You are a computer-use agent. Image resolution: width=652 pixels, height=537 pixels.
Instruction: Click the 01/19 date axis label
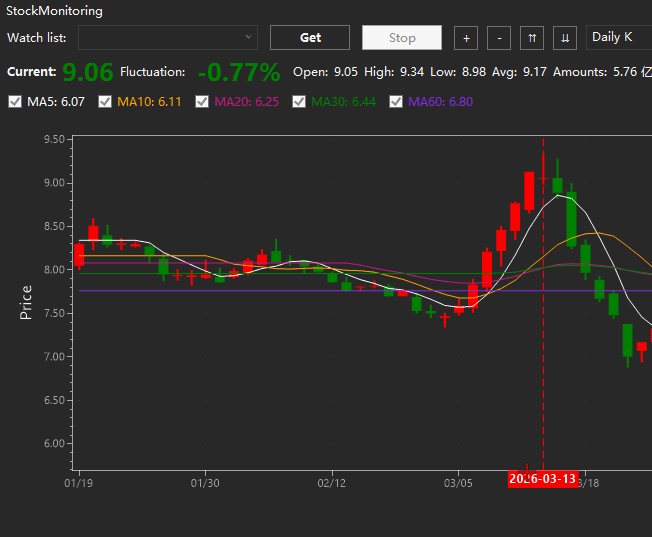coord(79,483)
